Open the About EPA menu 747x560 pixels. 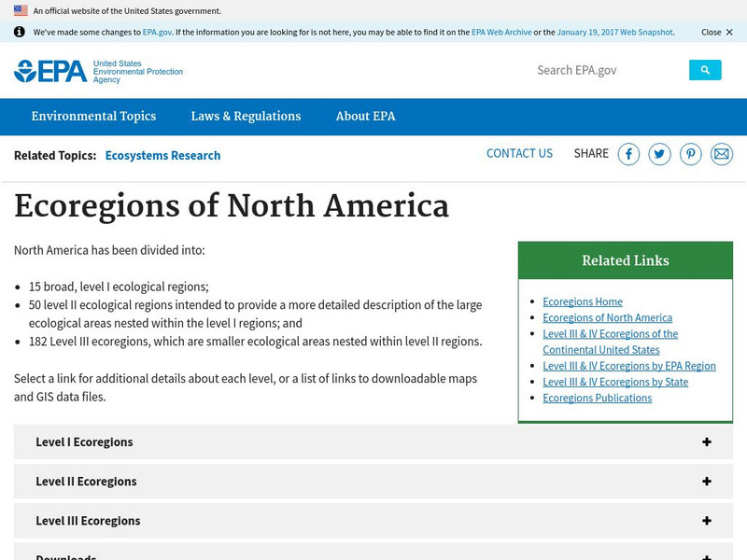pos(366,116)
